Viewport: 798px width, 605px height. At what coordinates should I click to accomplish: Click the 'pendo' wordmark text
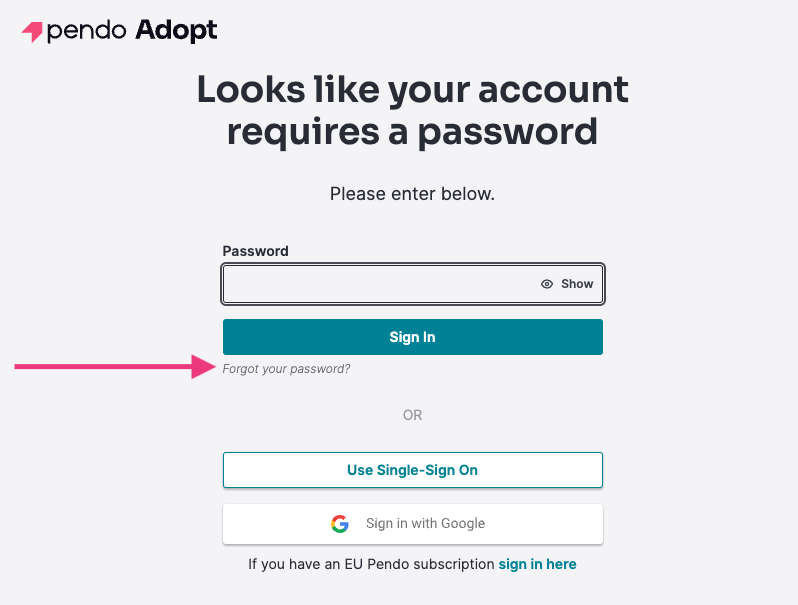pyautogui.click(x=86, y=32)
